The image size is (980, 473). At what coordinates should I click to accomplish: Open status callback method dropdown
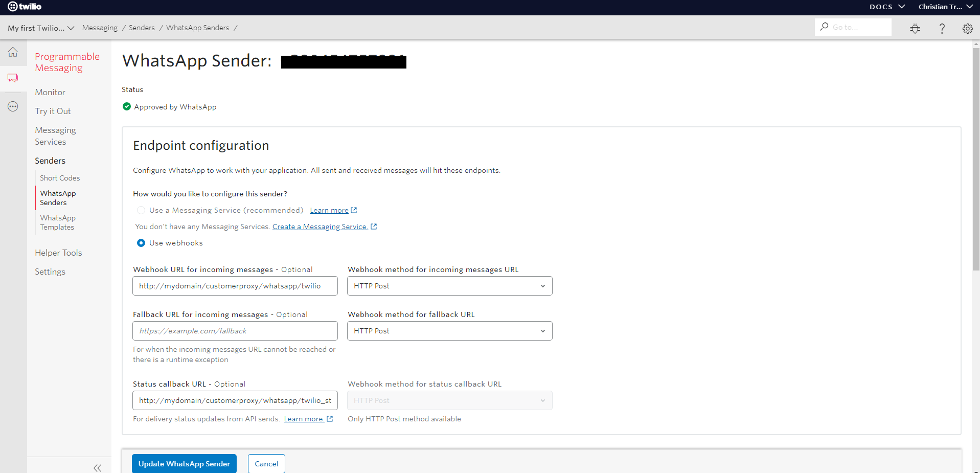(x=450, y=400)
